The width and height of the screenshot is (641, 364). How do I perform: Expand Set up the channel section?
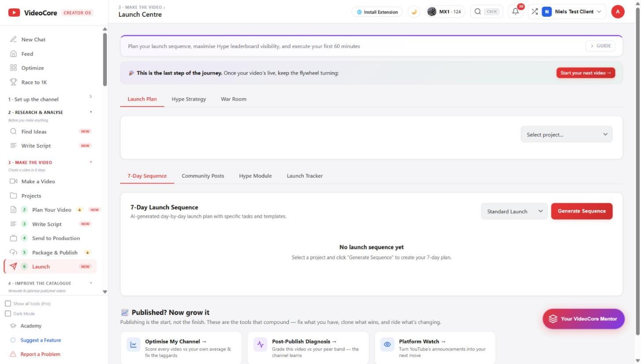[51, 99]
